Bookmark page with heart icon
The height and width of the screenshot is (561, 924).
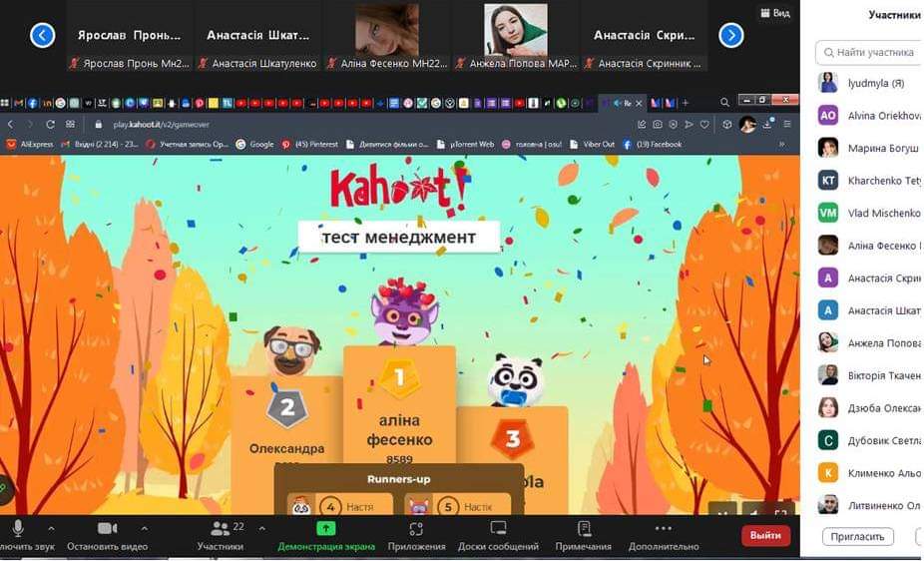[704, 125]
